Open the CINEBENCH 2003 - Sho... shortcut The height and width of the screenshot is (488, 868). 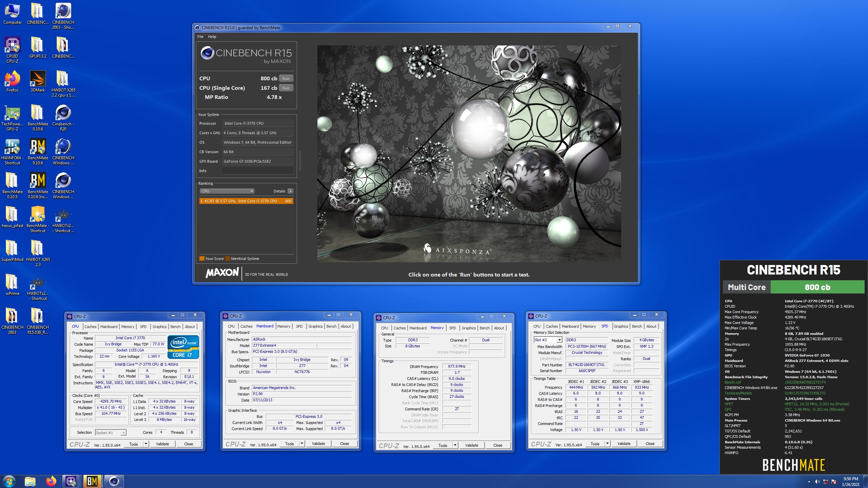click(x=63, y=16)
